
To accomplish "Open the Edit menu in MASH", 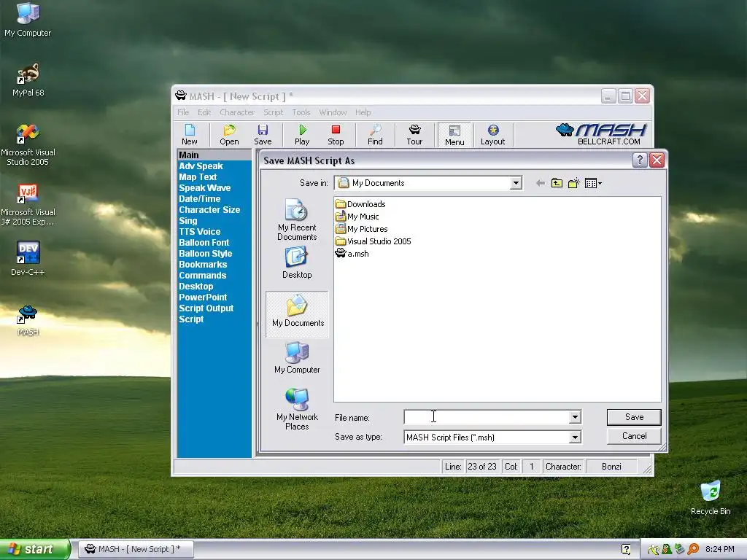I will pos(204,112).
